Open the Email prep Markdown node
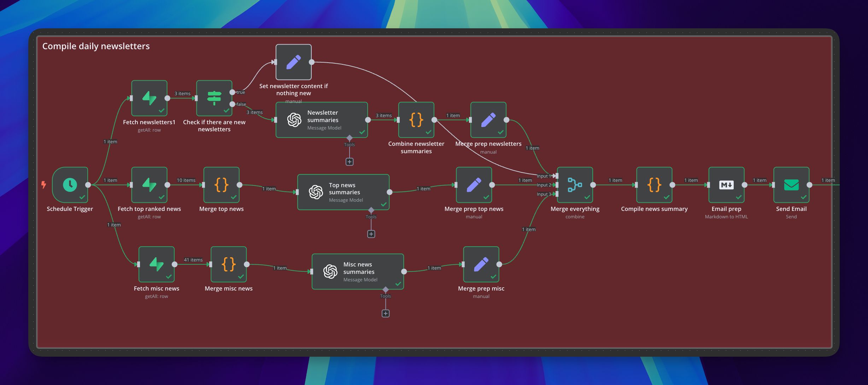Image resolution: width=868 pixels, height=385 pixels. (726, 185)
